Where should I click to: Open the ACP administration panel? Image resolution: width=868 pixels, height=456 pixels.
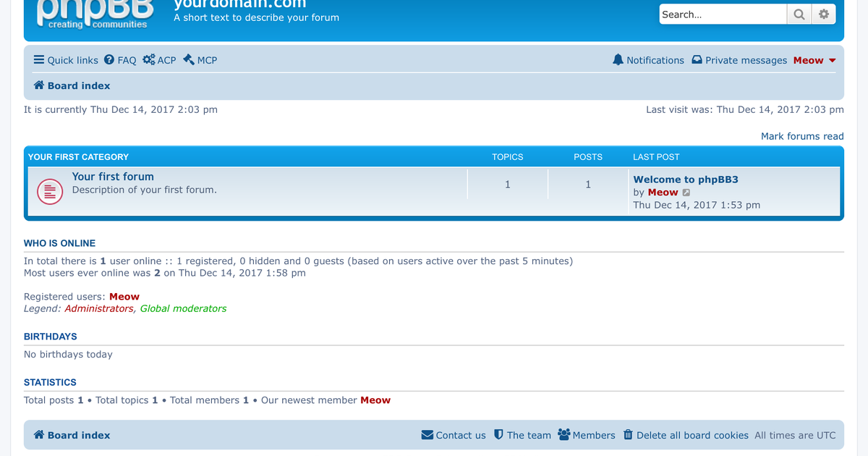point(159,60)
